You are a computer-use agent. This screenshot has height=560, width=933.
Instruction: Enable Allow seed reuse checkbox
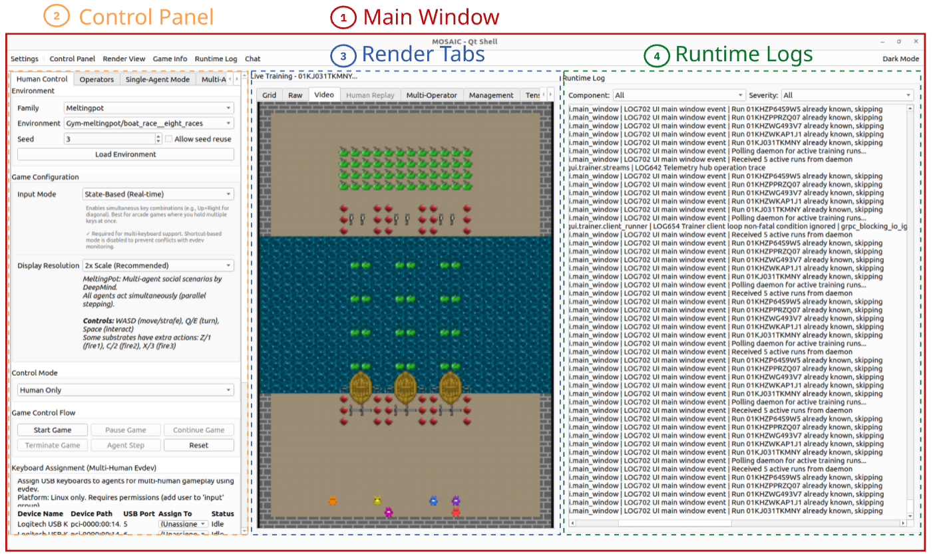[168, 139]
